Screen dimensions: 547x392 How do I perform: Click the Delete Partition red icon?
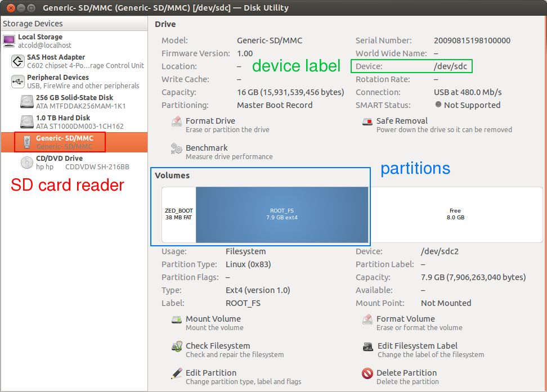coord(367,373)
